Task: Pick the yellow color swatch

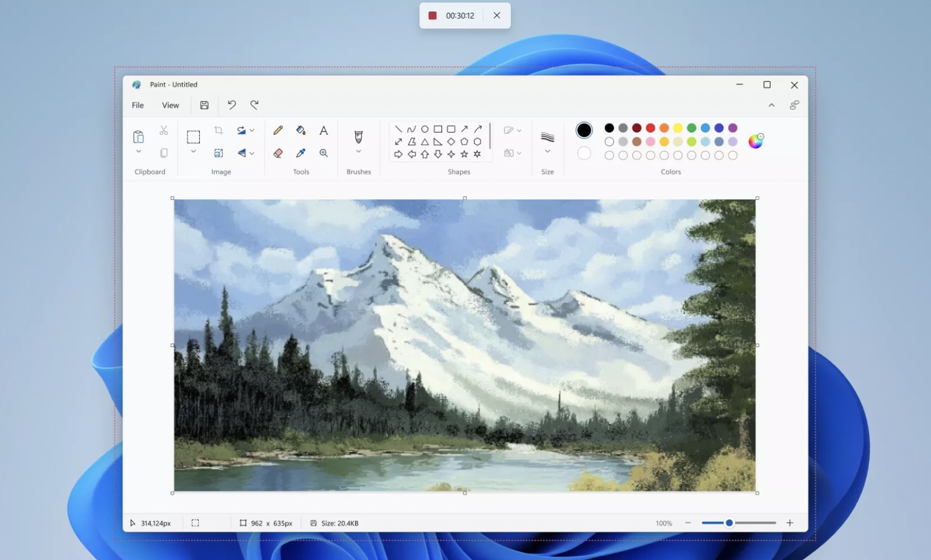Action: pos(678,128)
